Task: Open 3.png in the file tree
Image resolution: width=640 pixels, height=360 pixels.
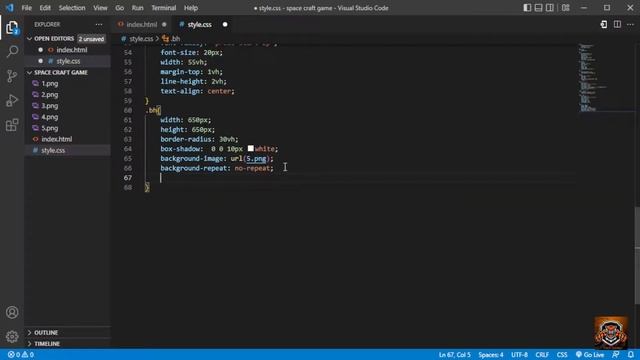Action: point(50,106)
